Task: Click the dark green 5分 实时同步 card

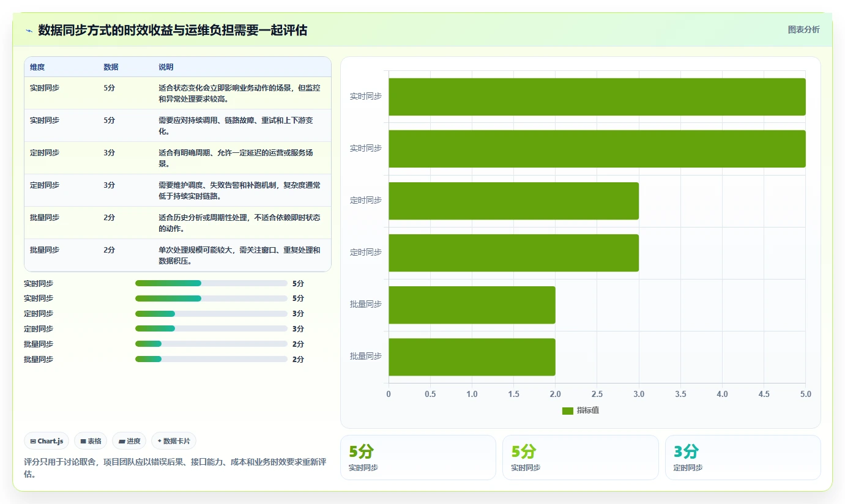Action: (418, 458)
